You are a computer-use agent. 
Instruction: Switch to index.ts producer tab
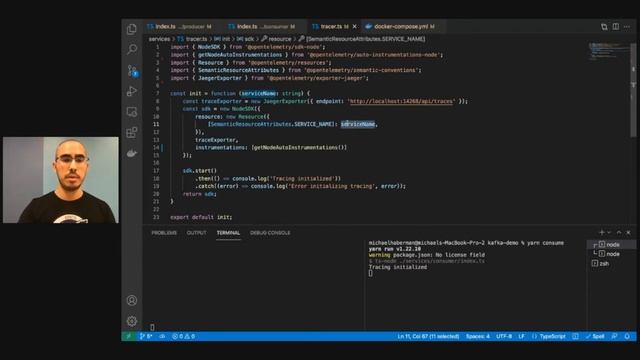click(x=180, y=27)
